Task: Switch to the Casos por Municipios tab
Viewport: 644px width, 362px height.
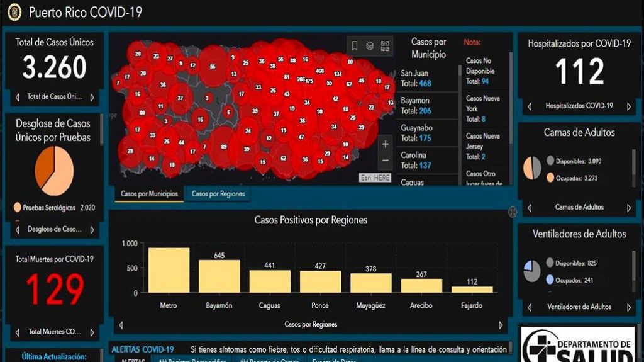Action: coord(149,194)
